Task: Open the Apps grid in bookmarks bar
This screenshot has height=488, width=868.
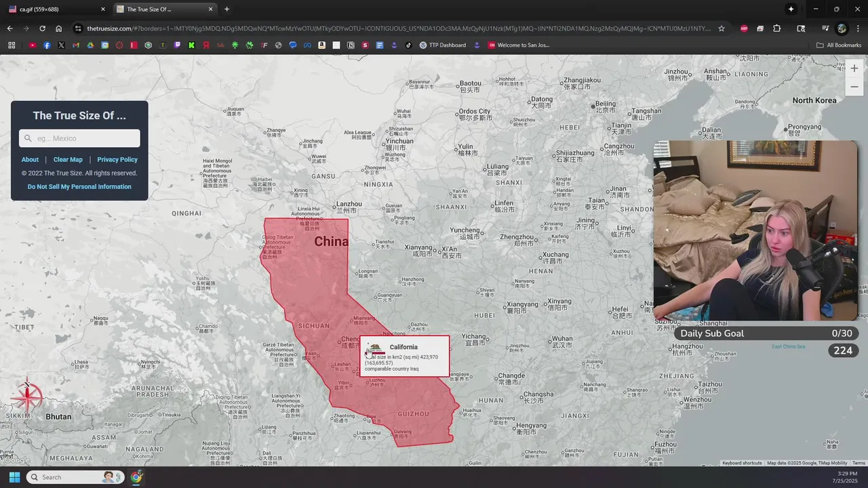Action: (x=12, y=45)
